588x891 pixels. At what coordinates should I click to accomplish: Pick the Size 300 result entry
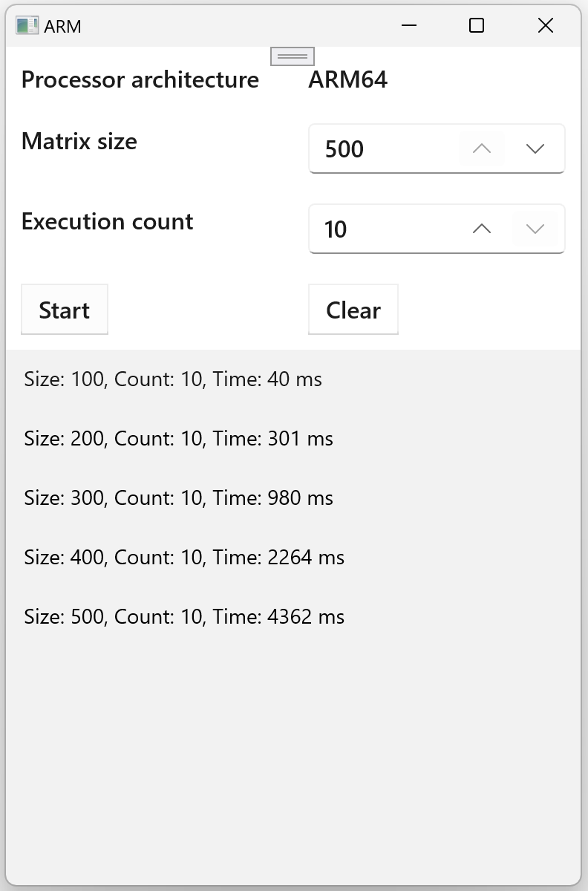click(178, 498)
